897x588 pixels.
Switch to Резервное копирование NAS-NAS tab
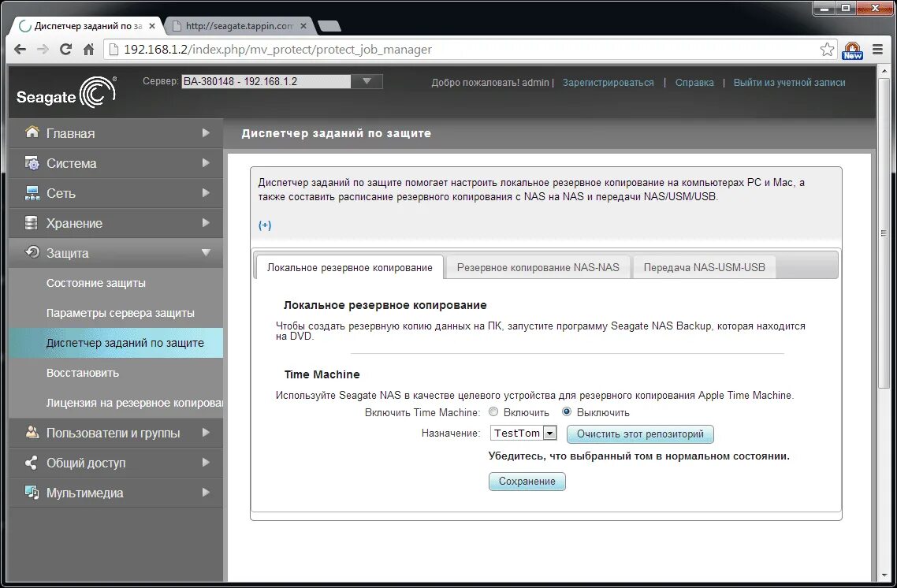click(x=538, y=267)
